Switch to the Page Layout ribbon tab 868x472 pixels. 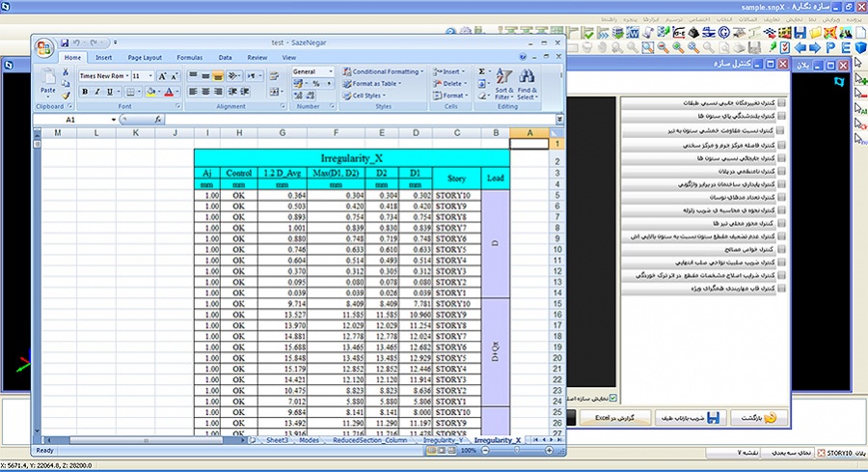146,58
